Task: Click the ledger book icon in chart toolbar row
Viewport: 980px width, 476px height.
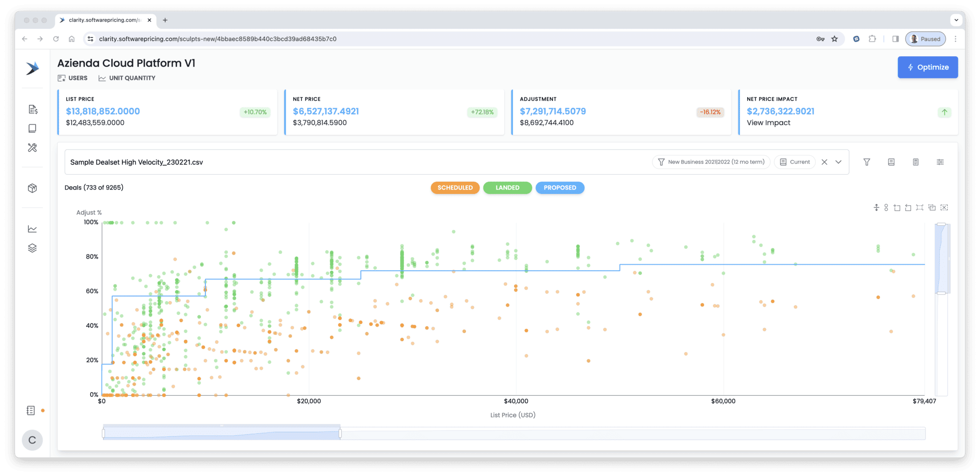Action: [891, 162]
